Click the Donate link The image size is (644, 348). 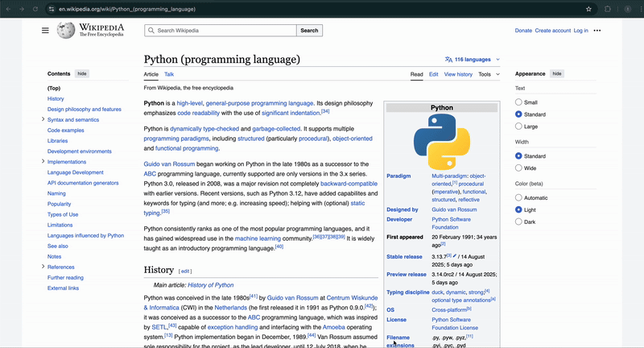pyautogui.click(x=523, y=31)
